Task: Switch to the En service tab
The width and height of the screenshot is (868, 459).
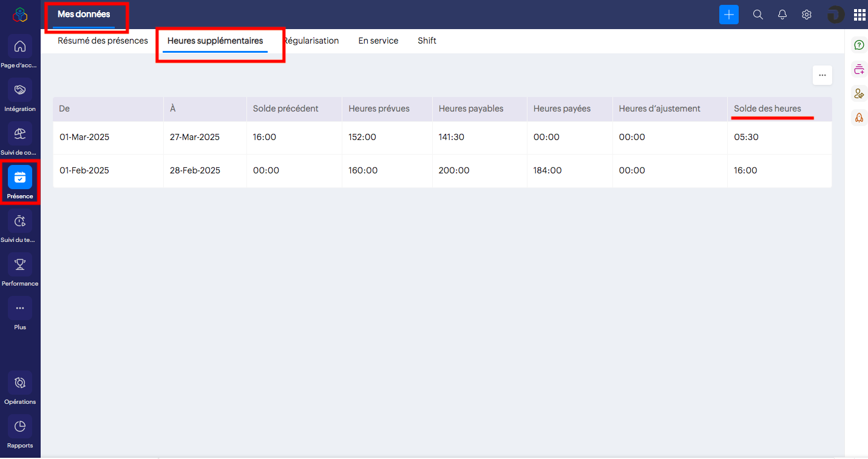Action: click(x=378, y=41)
